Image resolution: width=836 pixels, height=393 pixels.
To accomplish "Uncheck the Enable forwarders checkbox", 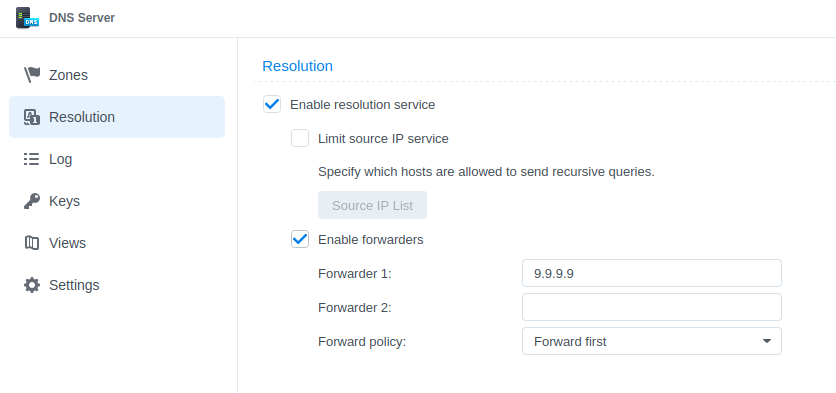I will point(300,239).
